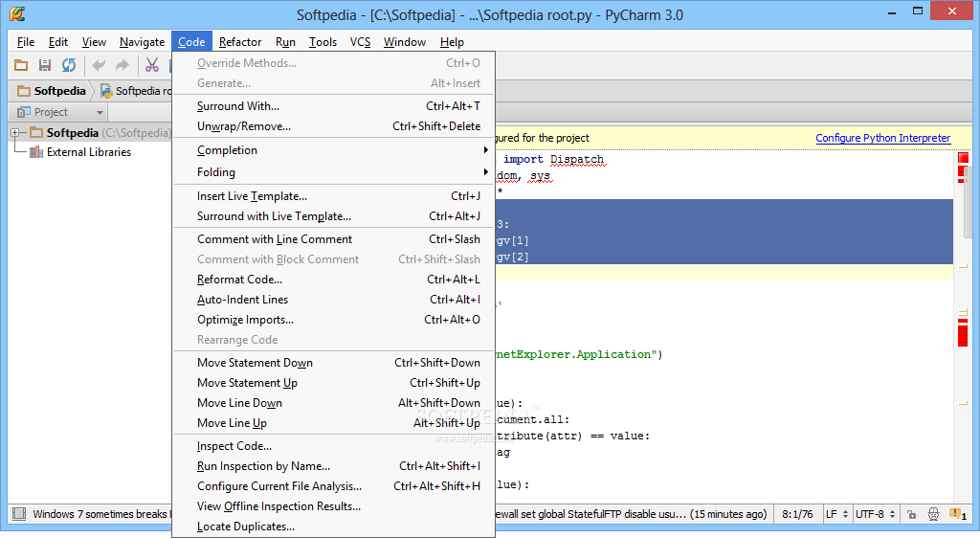
Task: Choose Move Line Up entry
Action: (x=334, y=423)
